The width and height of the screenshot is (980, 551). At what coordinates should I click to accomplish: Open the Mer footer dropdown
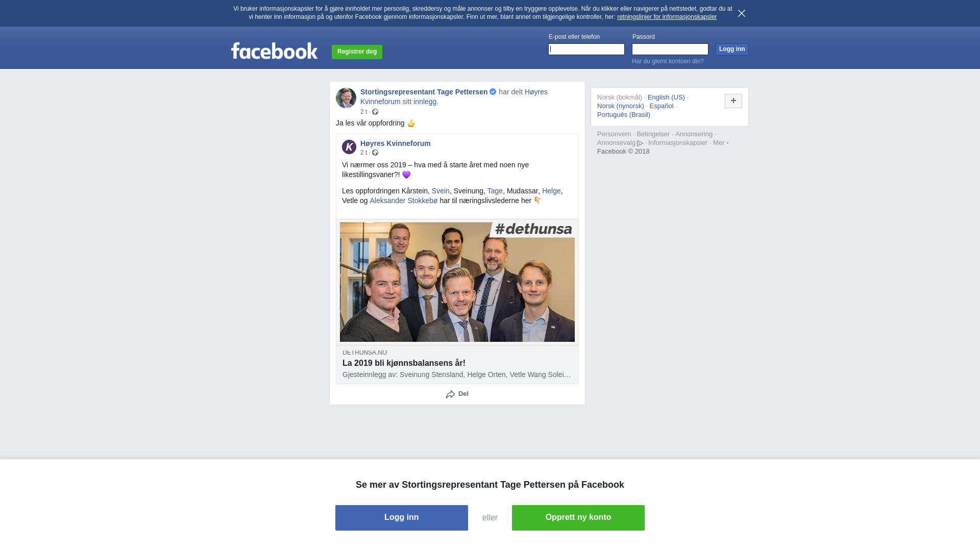click(721, 143)
